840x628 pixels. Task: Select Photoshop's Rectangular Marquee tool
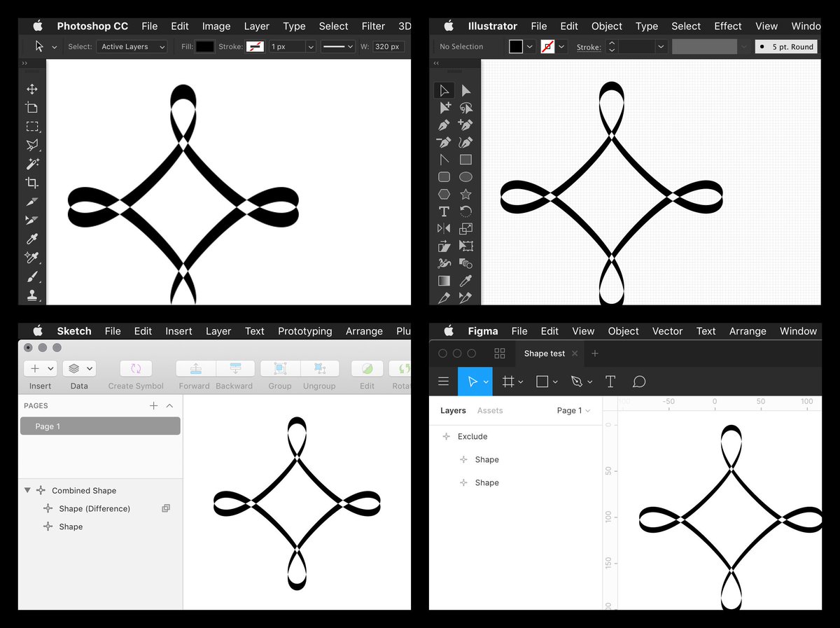(32, 127)
